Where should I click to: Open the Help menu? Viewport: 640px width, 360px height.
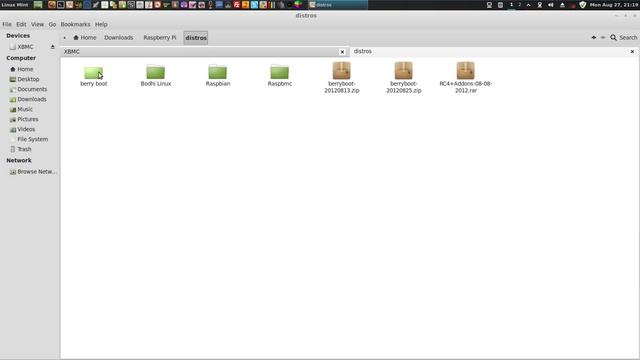(101, 24)
